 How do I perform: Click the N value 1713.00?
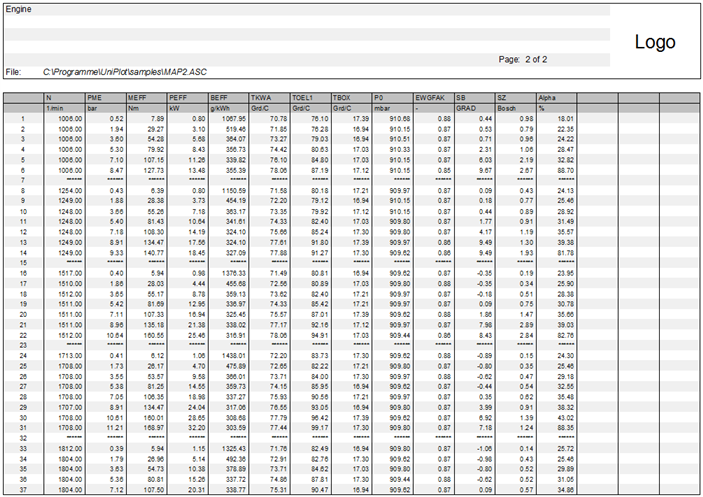(x=70, y=356)
